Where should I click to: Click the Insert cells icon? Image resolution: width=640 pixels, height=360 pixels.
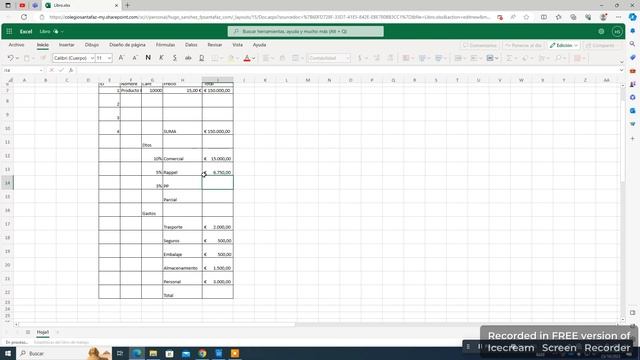[458, 58]
